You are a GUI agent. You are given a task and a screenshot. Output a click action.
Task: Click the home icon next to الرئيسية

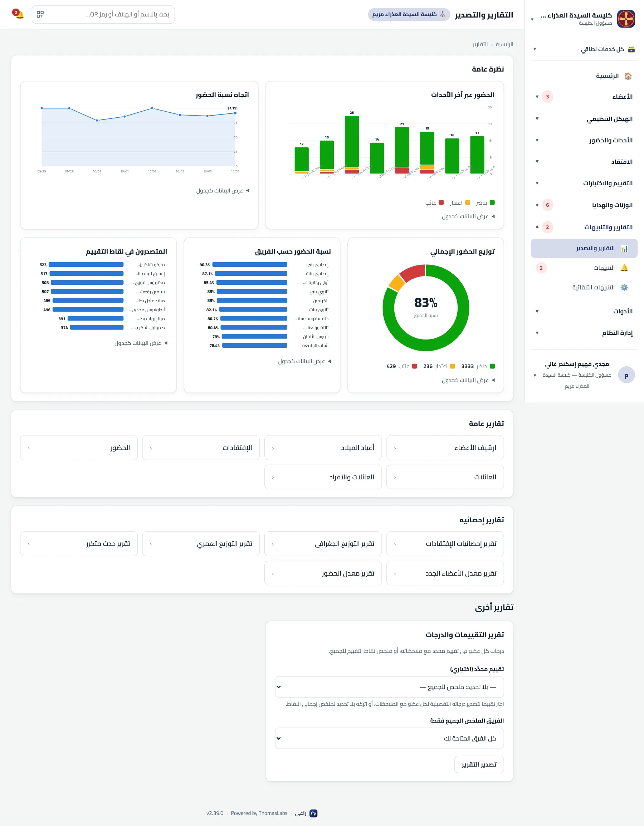point(628,76)
